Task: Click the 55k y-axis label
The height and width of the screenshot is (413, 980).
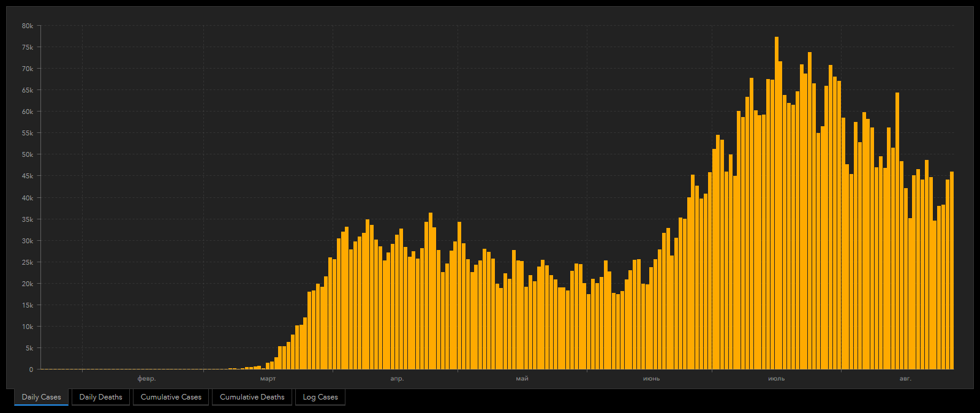Action: [x=28, y=133]
